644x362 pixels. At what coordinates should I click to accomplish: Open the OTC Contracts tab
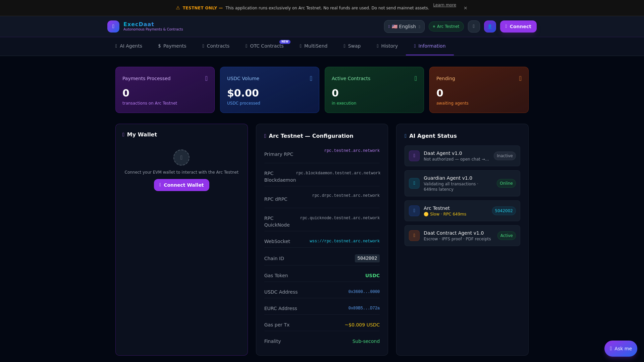[264, 46]
